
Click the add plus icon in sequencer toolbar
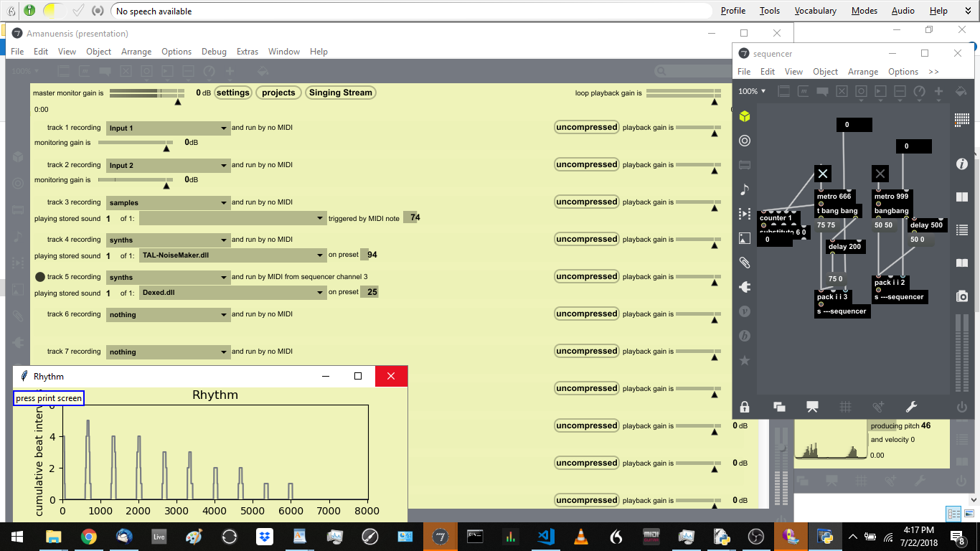click(938, 91)
